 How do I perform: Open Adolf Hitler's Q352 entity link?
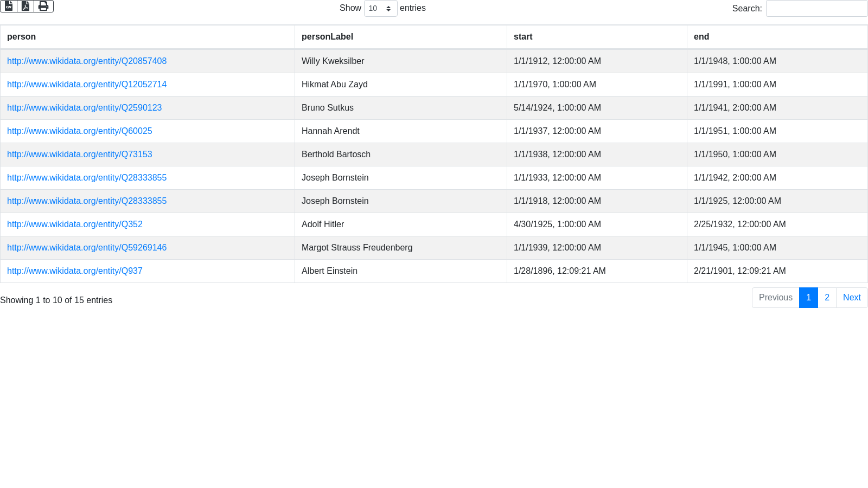click(x=74, y=224)
